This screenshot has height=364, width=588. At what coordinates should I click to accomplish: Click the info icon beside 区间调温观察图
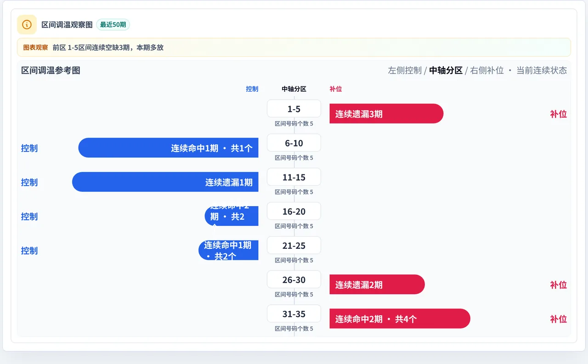pyautogui.click(x=27, y=24)
